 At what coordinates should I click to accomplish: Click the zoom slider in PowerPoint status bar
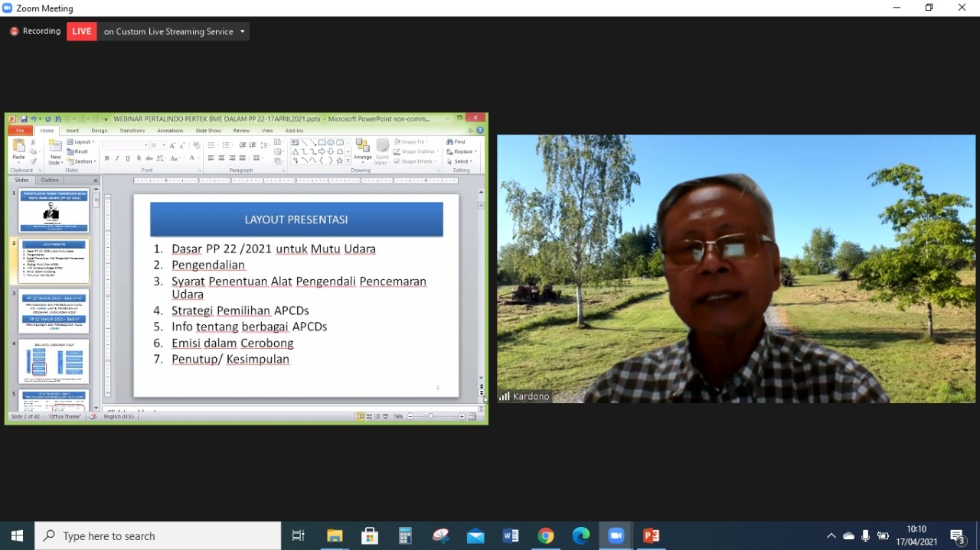(431, 416)
